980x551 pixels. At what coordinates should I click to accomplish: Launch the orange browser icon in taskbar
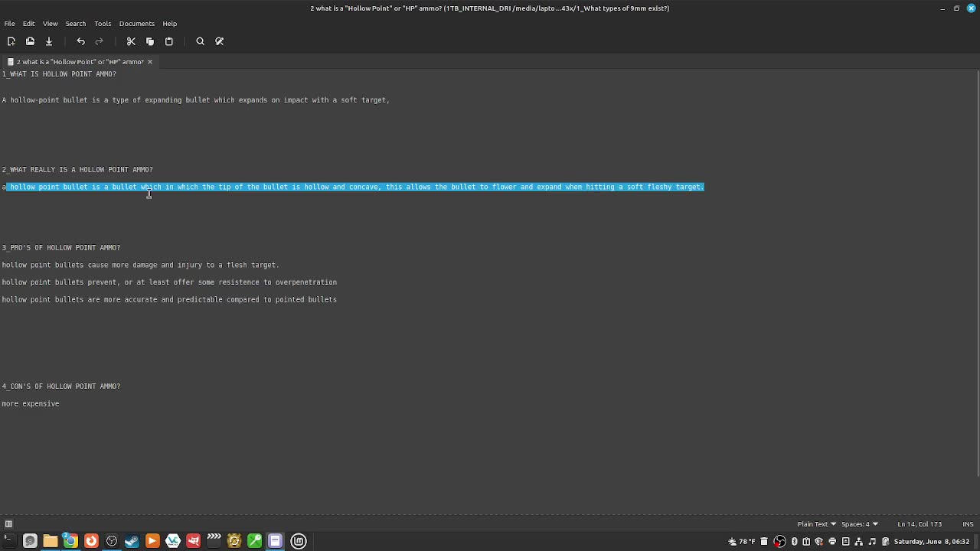pyautogui.click(x=91, y=541)
